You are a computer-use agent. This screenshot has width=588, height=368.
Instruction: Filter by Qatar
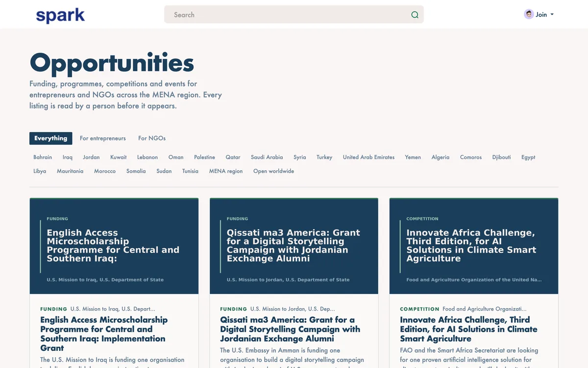[x=233, y=158]
